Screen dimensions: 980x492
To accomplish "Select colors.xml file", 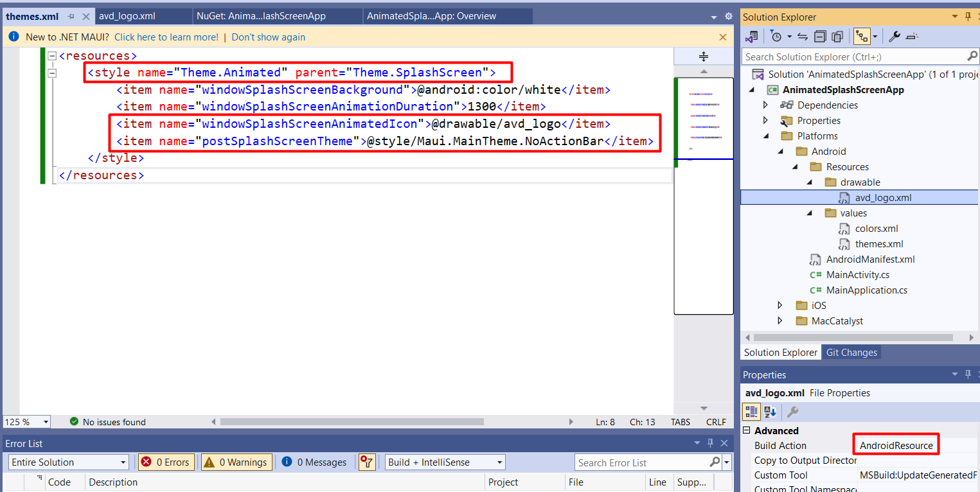I will [877, 229].
